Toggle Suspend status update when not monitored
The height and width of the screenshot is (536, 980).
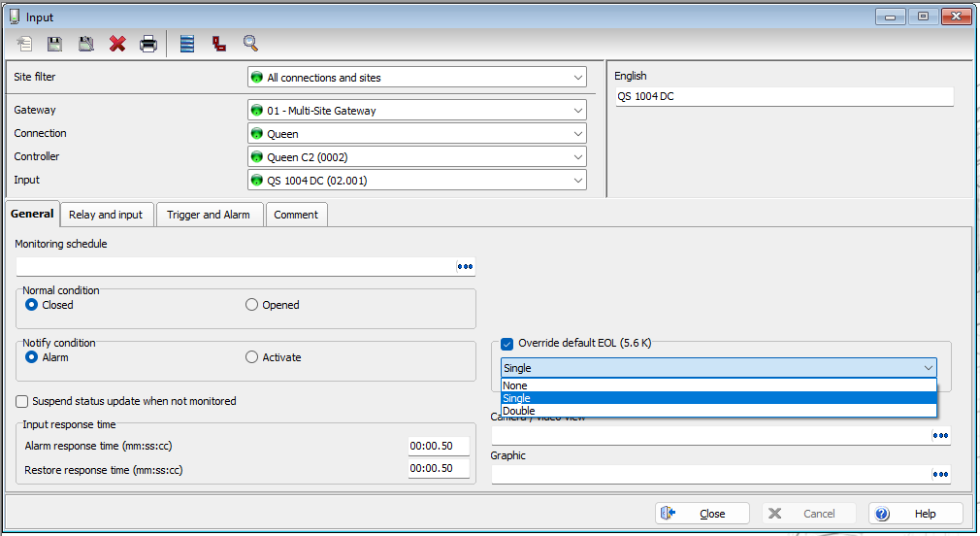[22, 401]
